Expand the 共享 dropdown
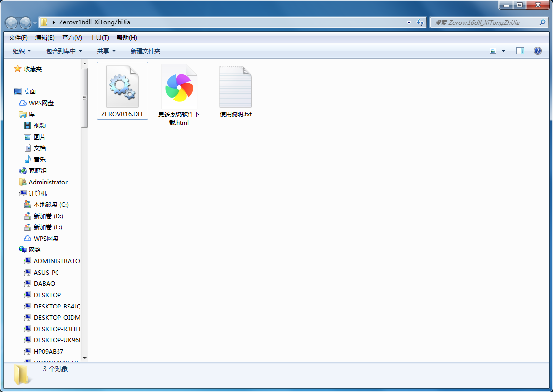 pos(106,51)
